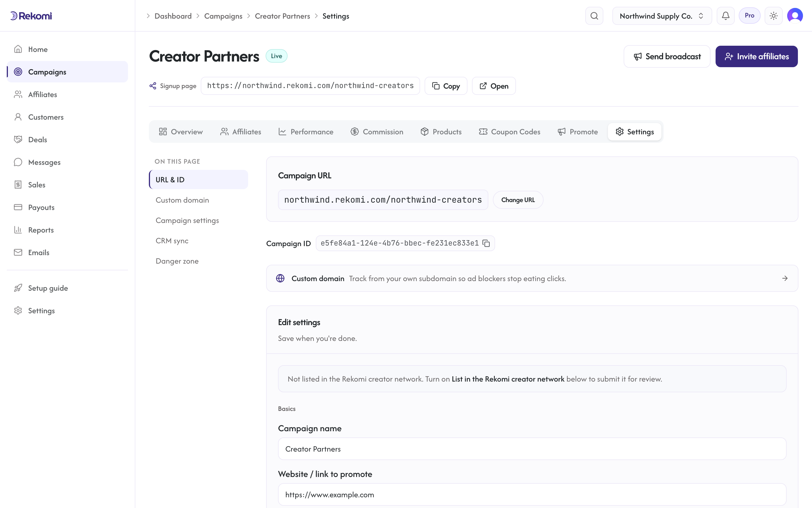The width and height of the screenshot is (812, 508).
Task: Go to Home in sidebar
Action: click(x=67, y=49)
